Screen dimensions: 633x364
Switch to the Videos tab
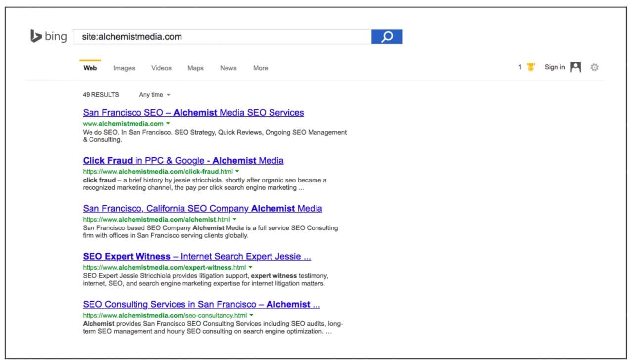tap(161, 68)
